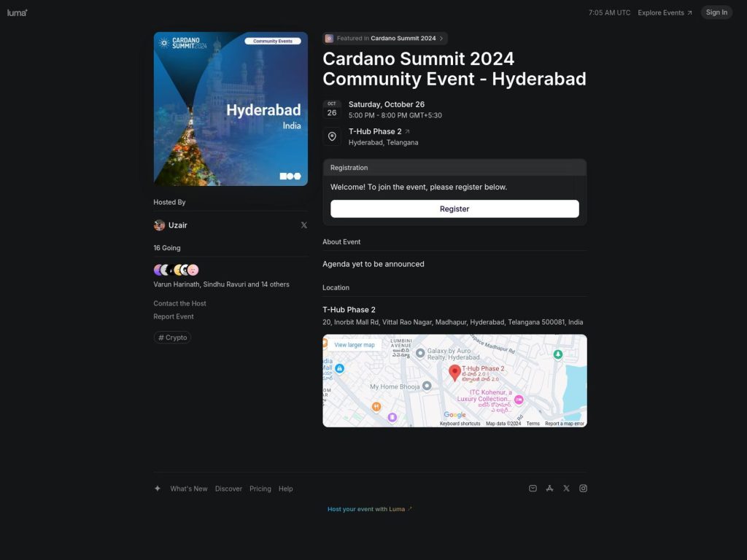Click the Sign In button
The height and width of the screenshot is (560, 747).
[716, 12]
